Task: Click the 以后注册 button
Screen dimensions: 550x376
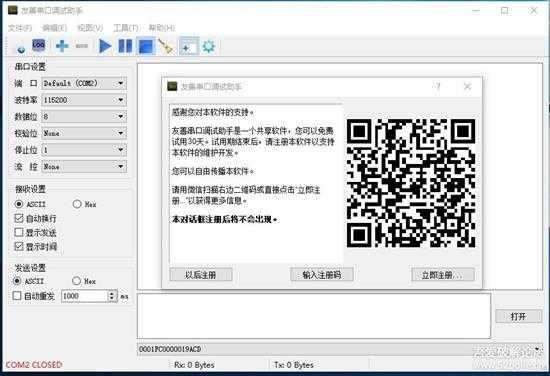Action: pyautogui.click(x=201, y=275)
